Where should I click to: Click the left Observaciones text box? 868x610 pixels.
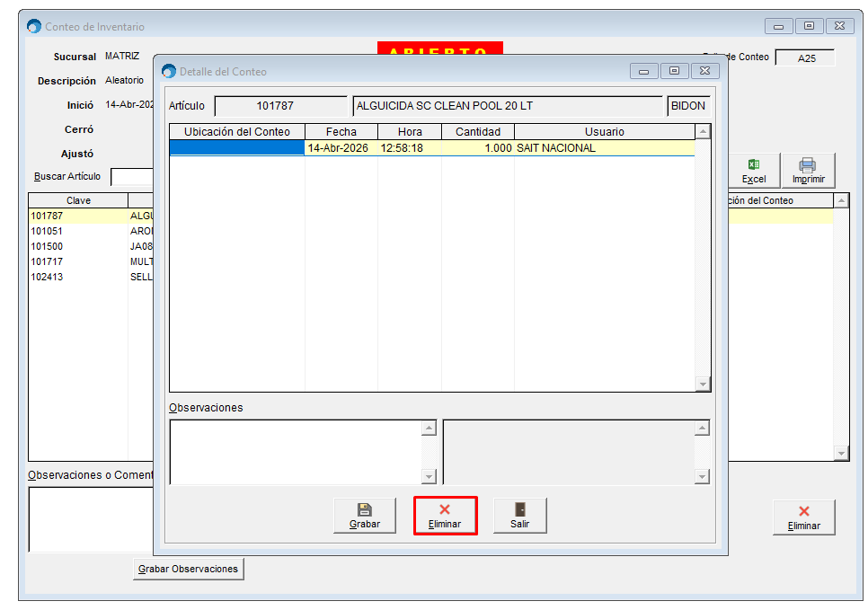coord(295,452)
